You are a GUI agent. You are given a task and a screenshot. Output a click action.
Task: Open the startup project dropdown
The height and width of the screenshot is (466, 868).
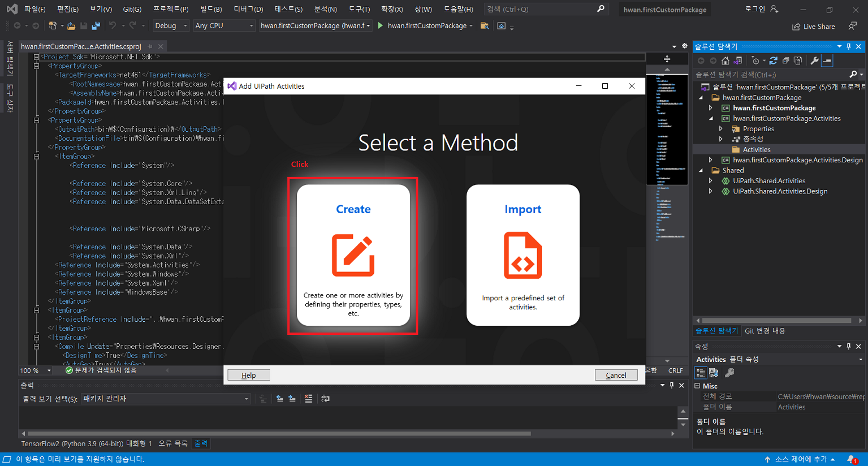pyautogui.click(x=316, y=25)
